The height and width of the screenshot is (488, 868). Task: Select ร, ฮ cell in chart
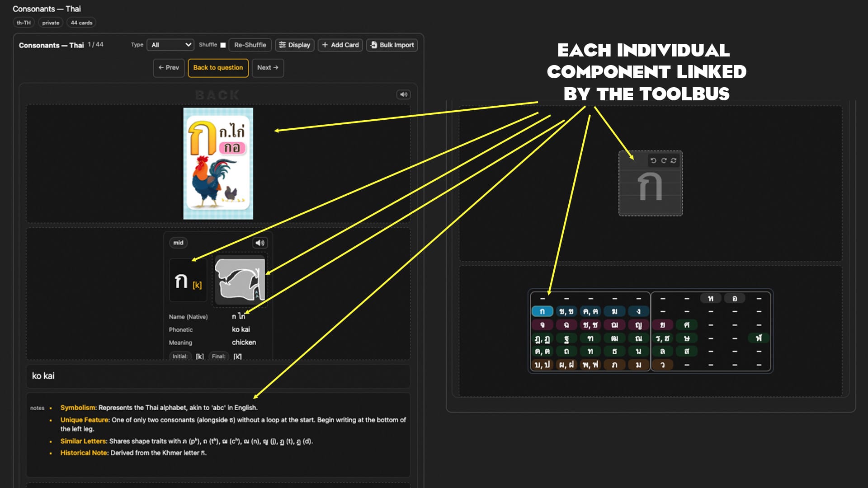pyautogui.click(x=662, y=338)
